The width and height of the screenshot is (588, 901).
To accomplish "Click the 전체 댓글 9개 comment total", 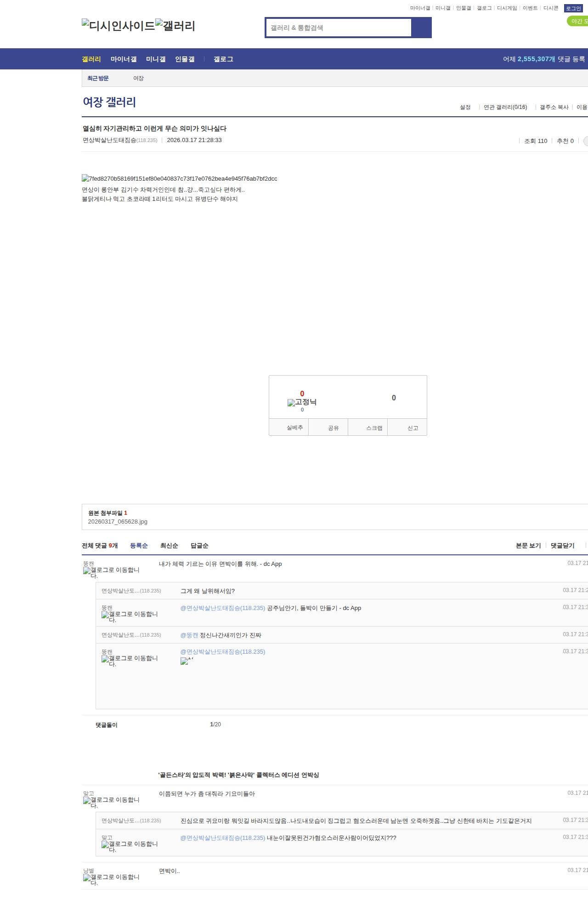I will click(x=100, y=546).
